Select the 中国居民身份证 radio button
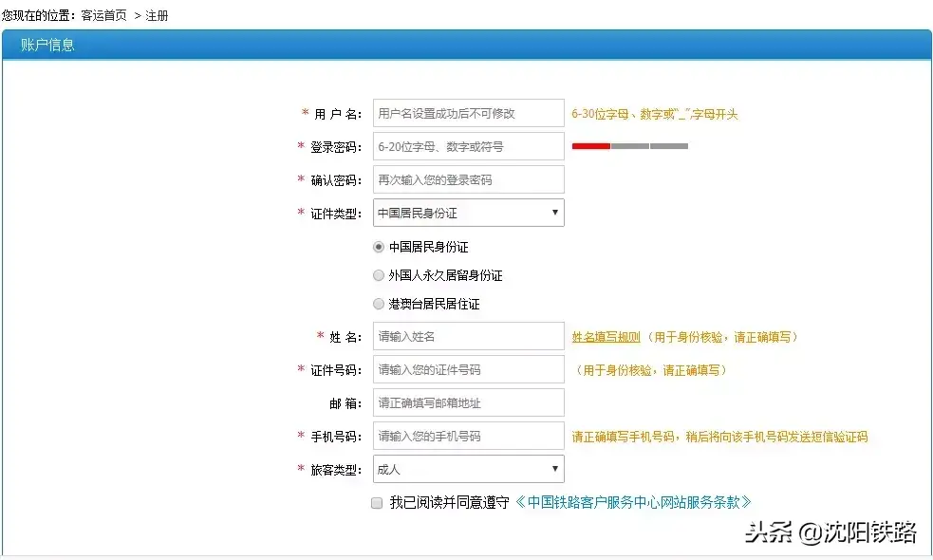This screenshot has width=933, height=560. pos(378,246)
